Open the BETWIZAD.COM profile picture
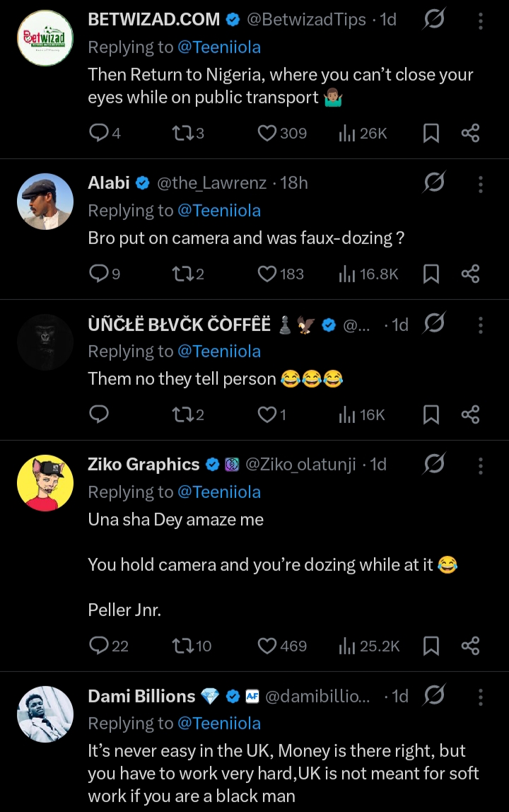Viewport: 509px width, 812px height. 45,38
